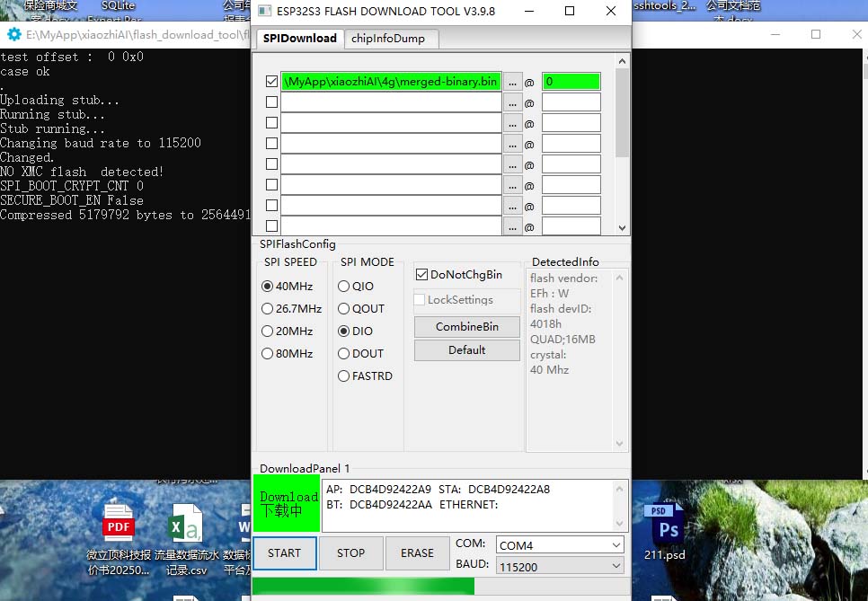Viewport: 868px width, 601px height.
Task: Expand the COM port dropdown
Action: coord(560,545)
